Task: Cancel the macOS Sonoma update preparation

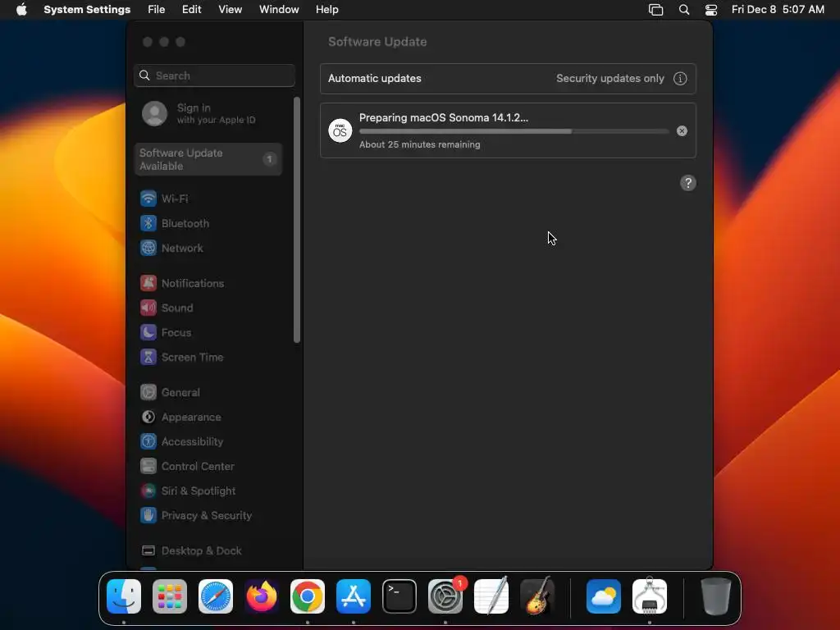Action: (682, 131)
